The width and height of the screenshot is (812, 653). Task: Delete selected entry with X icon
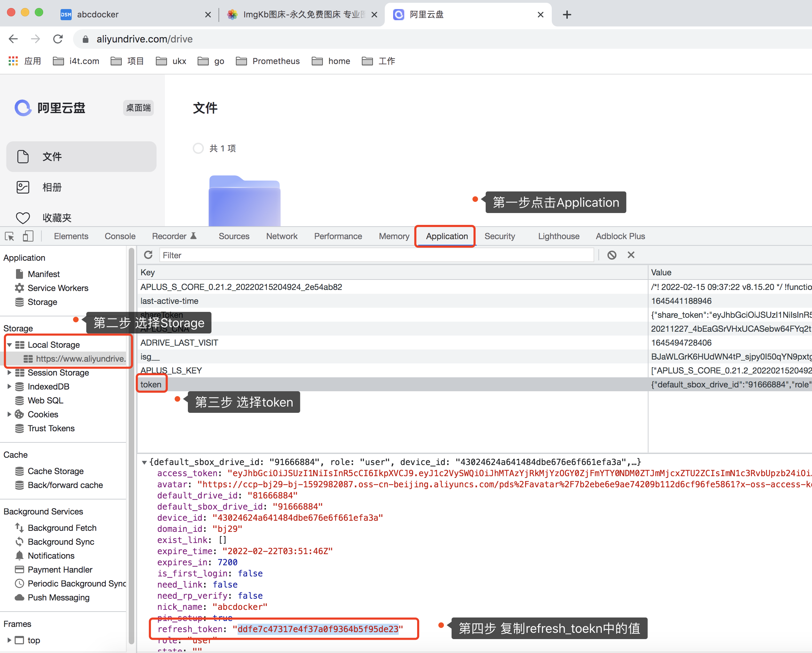[631, 255]
